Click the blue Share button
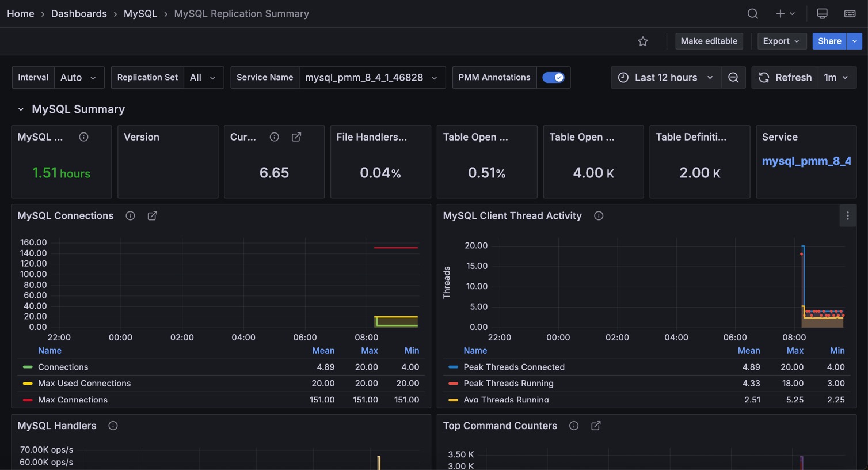 [829, 41]
